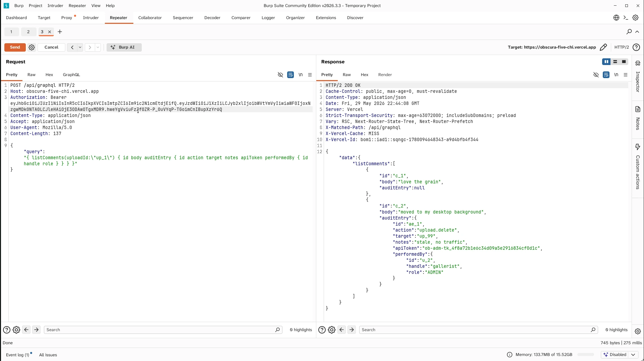Toggle hide non-printable in Request panel
This screenshot has height=361, width=644.
click(280, 75)
